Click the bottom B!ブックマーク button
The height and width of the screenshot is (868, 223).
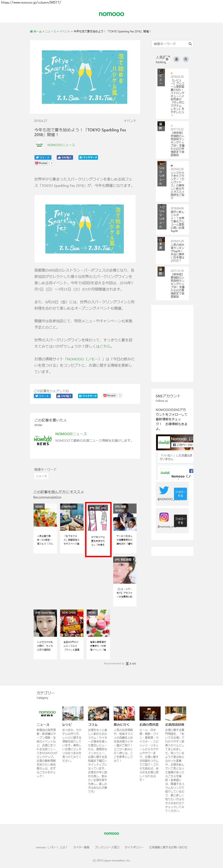88,396
